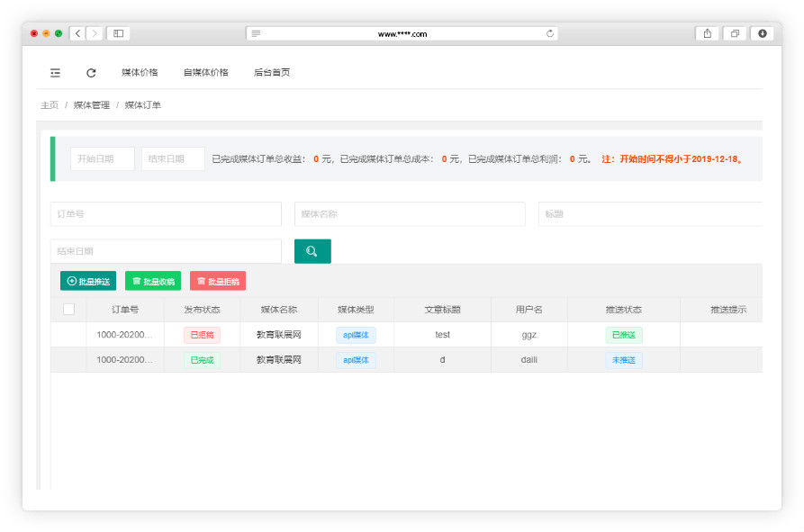804x532 pixels.
Task: Click the 媒体管理 breadcrumb link
Action: coord(92,105)
